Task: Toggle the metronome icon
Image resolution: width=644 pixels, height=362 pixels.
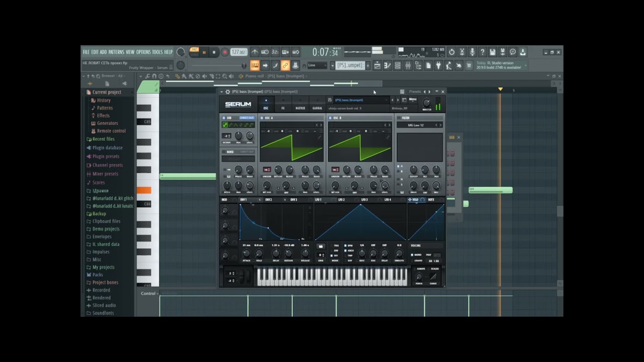Action: point(255,52)
